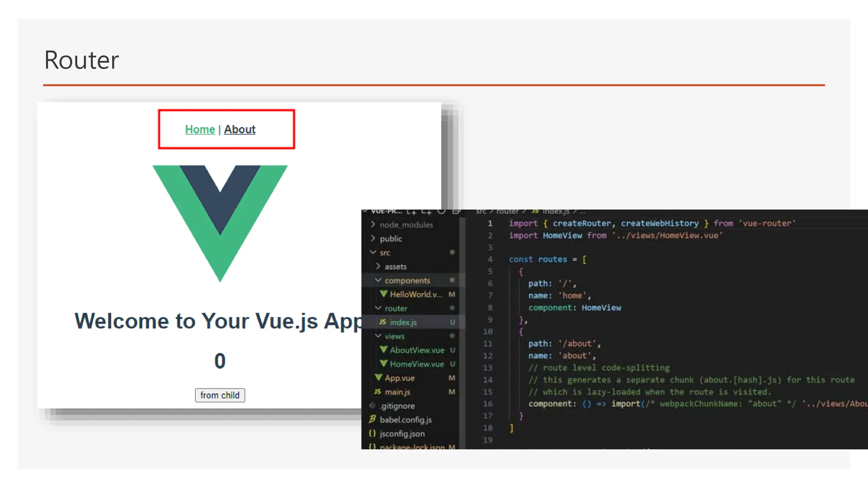
Task: Click the JS icon next to index.js
Action: click(x=383, y=322)
